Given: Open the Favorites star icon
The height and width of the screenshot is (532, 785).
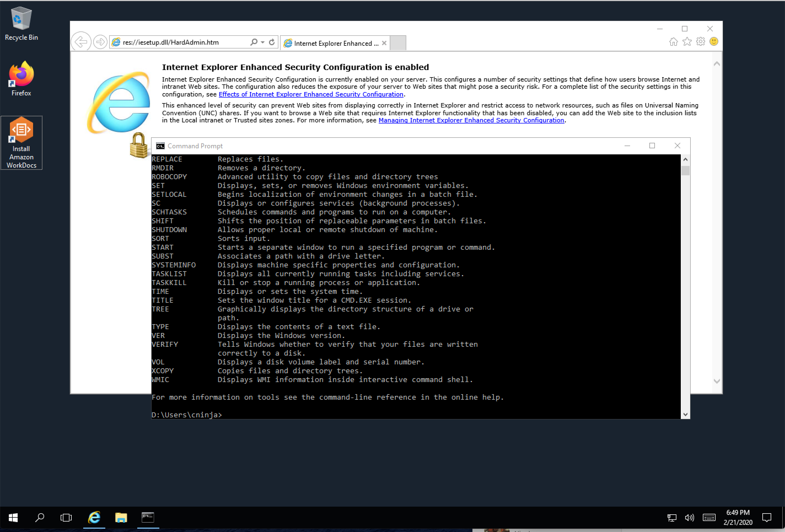Looking at the screenshot, I should [x=687, y=42].
